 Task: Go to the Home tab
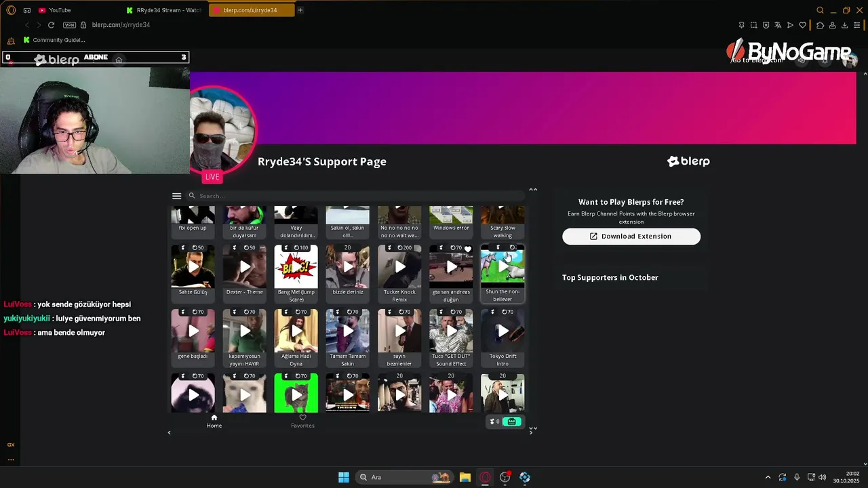[x=214, y=421]
